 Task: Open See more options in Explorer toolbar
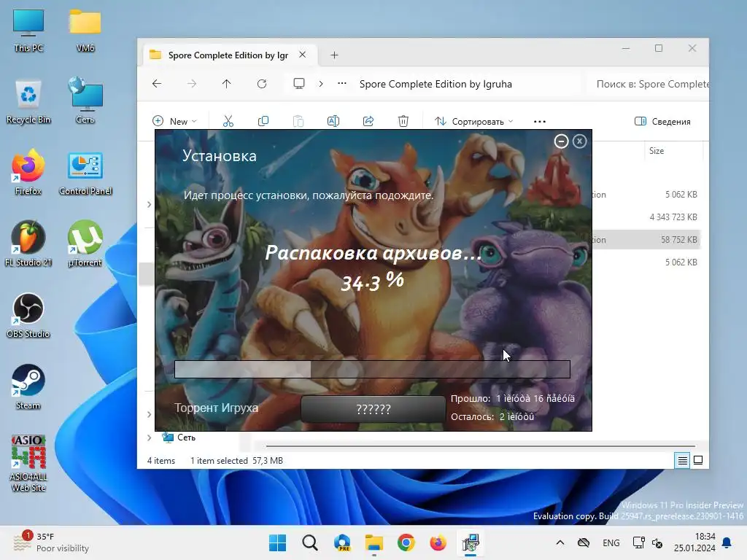(x=540, y=122)
